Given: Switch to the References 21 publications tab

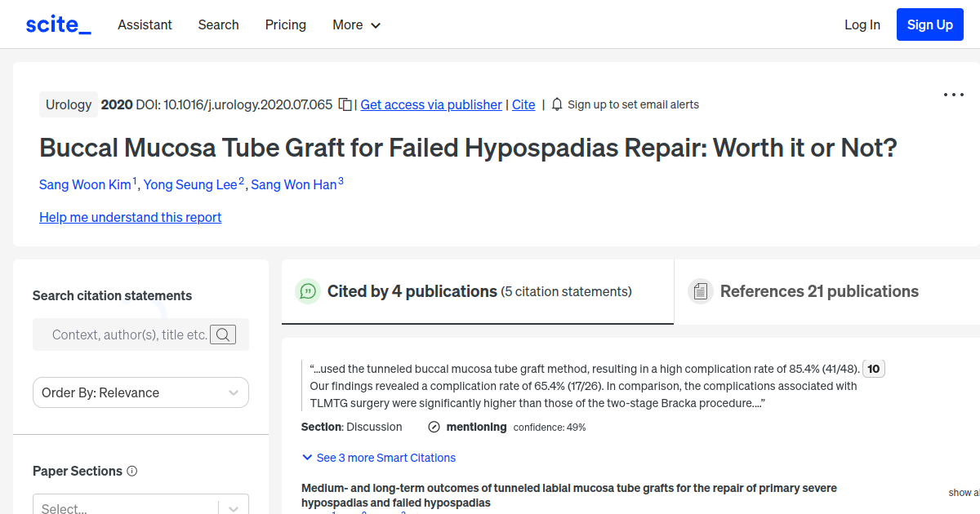Looking at the screenshot, I should click(818, 291).
